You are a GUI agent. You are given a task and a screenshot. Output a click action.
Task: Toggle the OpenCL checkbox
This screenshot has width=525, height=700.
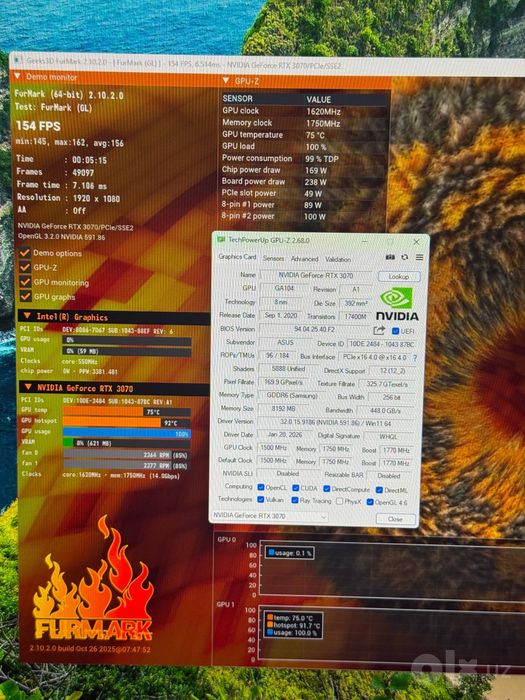[261, 487]
